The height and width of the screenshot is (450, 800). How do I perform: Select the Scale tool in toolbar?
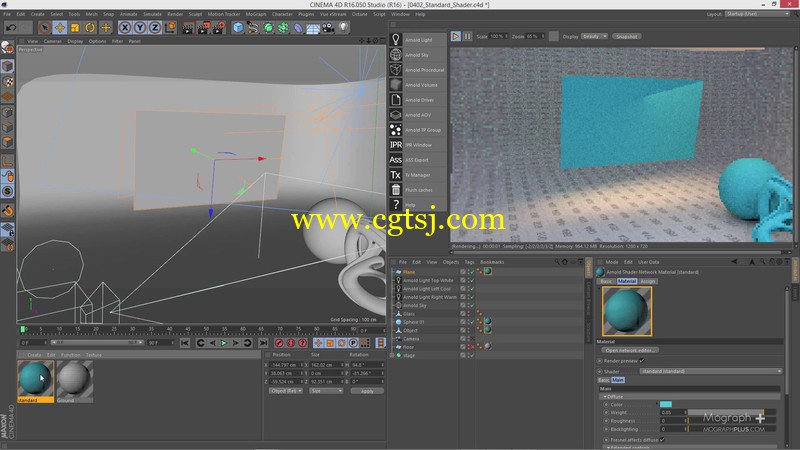point(75,28)
